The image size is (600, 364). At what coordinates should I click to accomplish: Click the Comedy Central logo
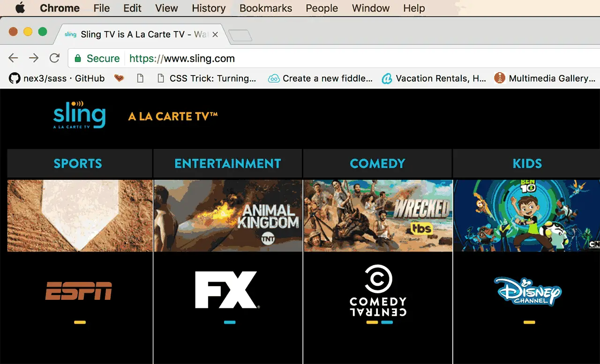click(x=378, y=290)
